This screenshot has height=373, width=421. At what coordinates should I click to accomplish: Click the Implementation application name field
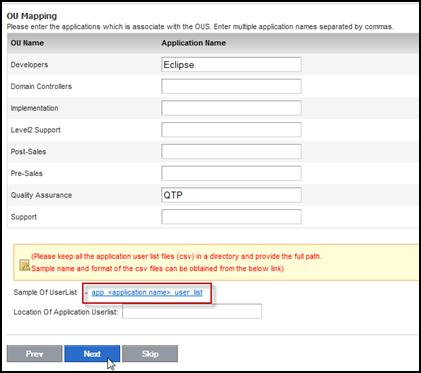click(231, 108)
